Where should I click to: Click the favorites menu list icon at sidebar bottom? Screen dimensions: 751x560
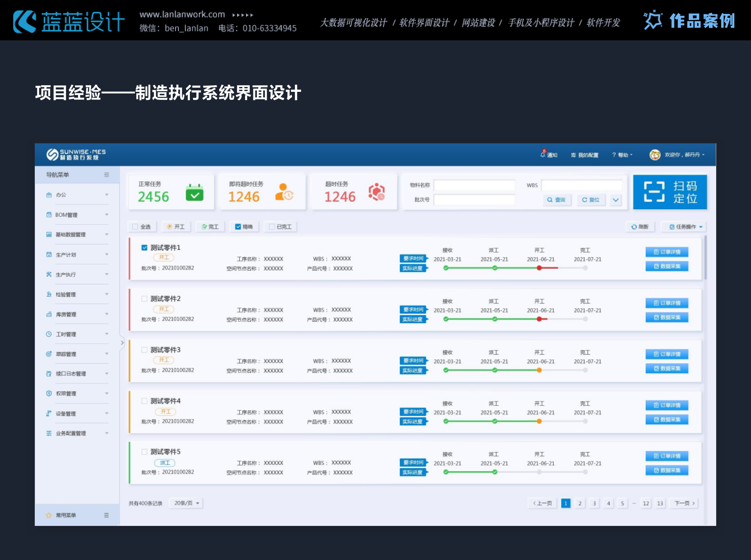click(x=106, y=515)
